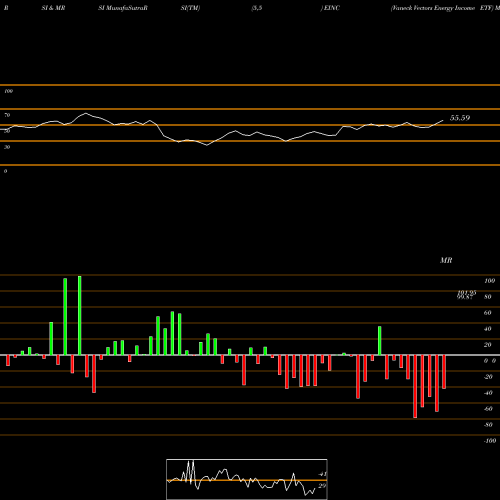Click the 100 label on RSI axis
Image resolution: width=500 pixels, height=500 pixels.
[x=8, y=91]
